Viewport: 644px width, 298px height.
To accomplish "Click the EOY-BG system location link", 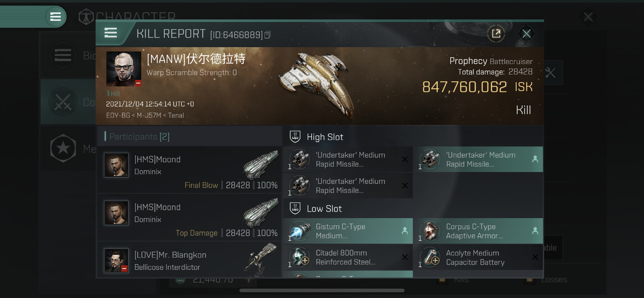I will (x=118, y=116).
